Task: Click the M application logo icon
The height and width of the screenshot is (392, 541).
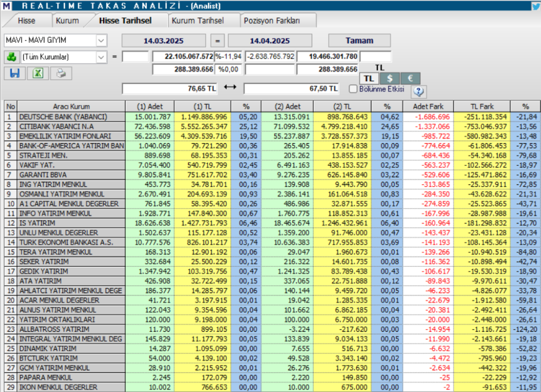Action: click(6, 6)
